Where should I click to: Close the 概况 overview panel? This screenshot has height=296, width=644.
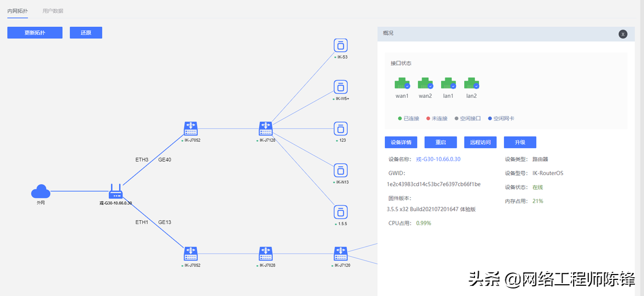click(x=623, y=34)
